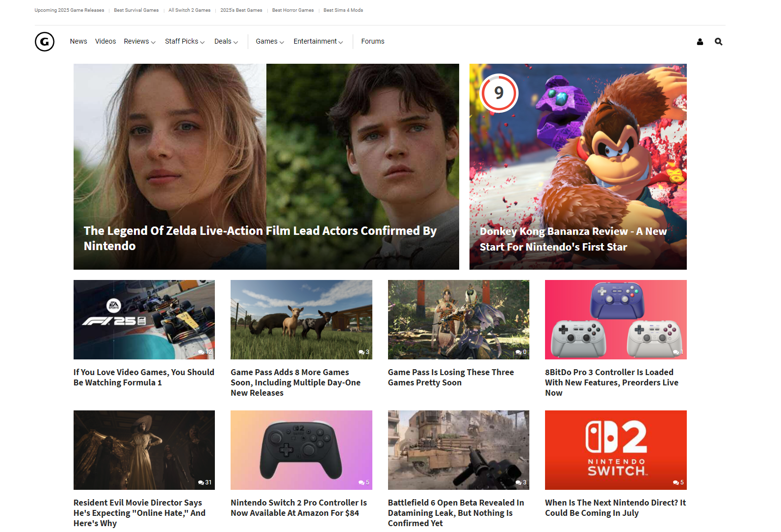
Task: Open Donkey Kong Bananza Review headline
Action: (x=573, y=239)
